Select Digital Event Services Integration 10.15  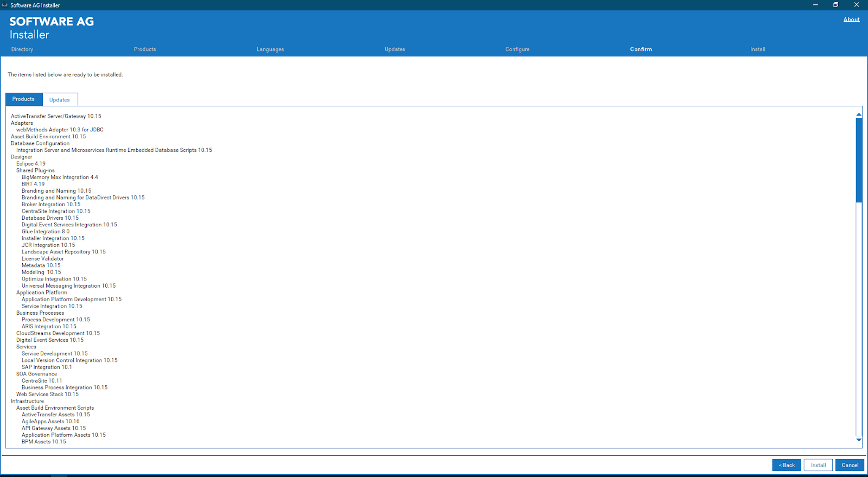tap(69, 225)
